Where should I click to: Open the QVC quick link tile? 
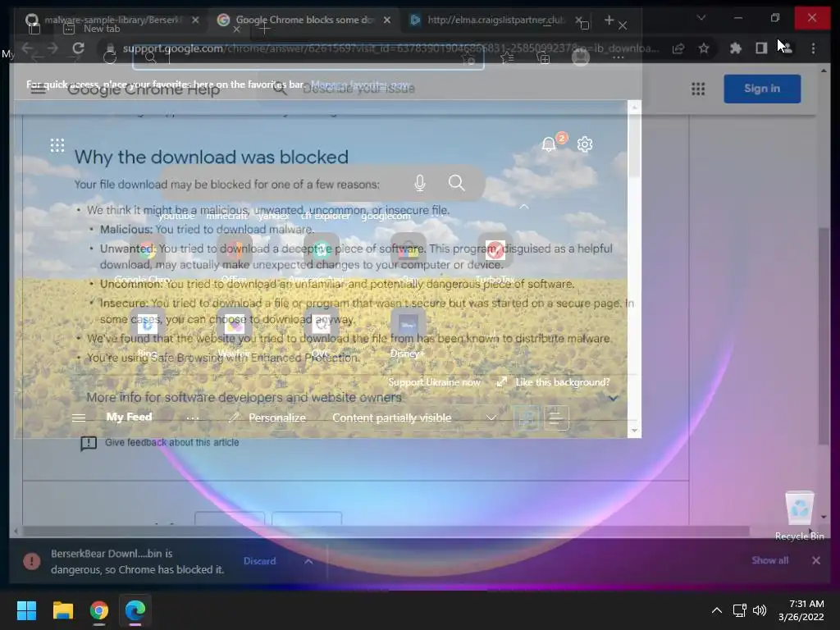point(321,325)
